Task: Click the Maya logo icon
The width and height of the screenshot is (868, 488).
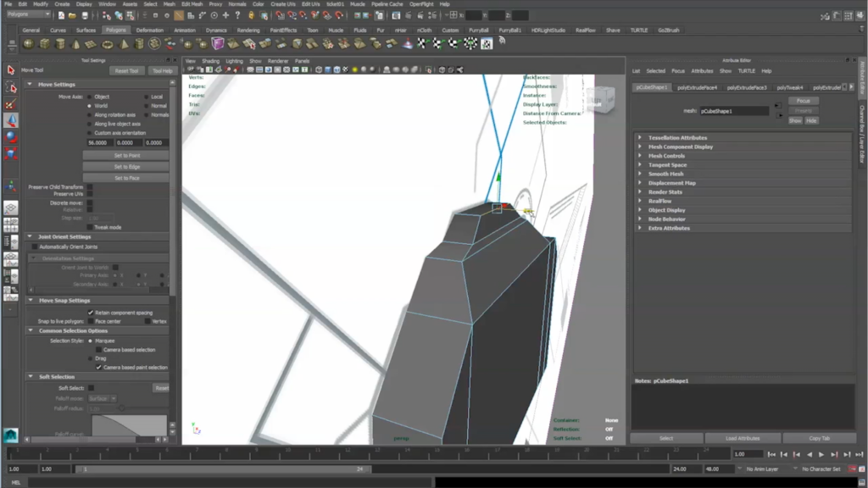Action: click(10, 435)
